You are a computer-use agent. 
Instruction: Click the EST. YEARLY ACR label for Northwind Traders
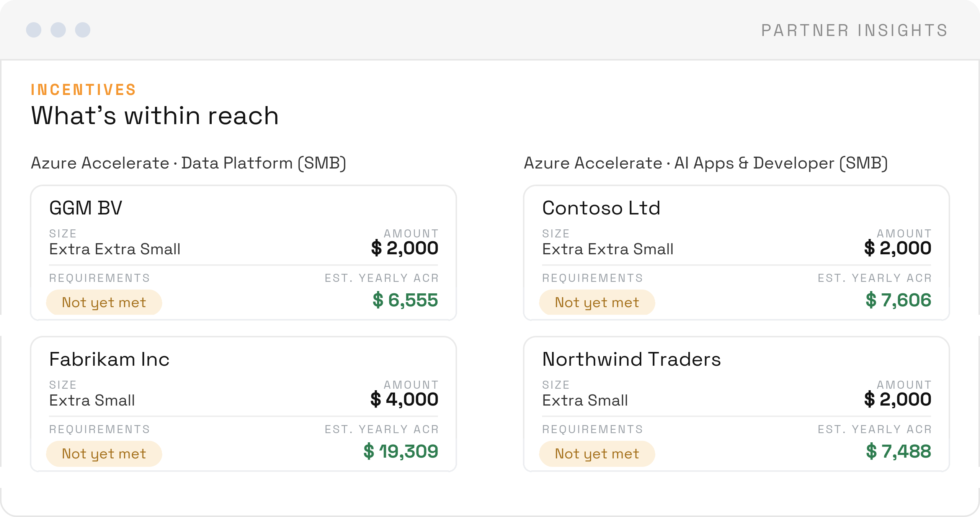tap(875, 429)
